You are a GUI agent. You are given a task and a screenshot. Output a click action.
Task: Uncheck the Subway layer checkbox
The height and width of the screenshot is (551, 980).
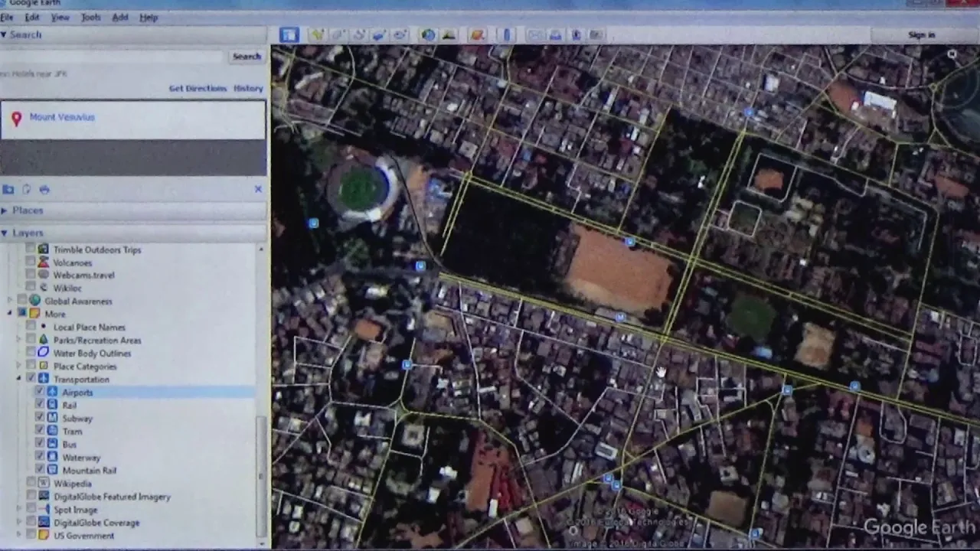pyautogui.click(x=39, y=418)
